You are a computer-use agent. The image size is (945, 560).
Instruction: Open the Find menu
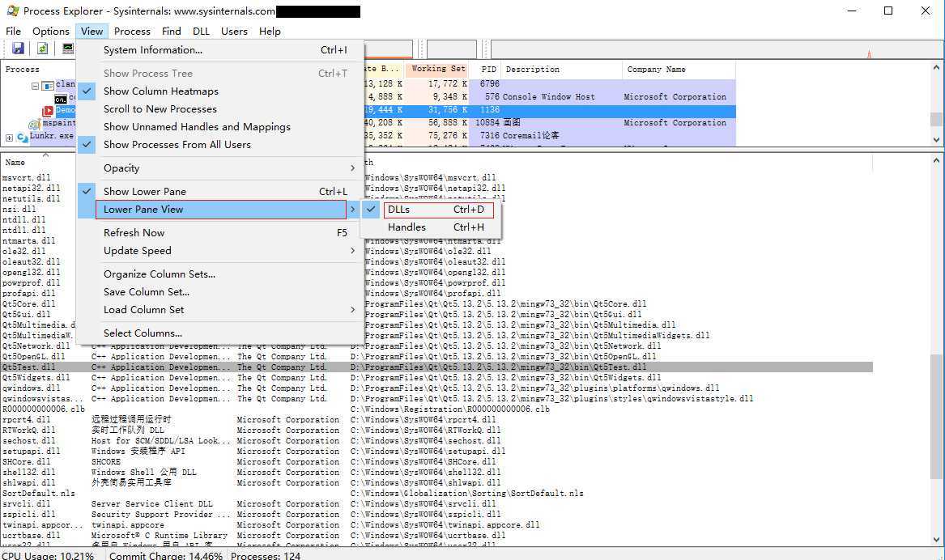click(x=171, y=32)
